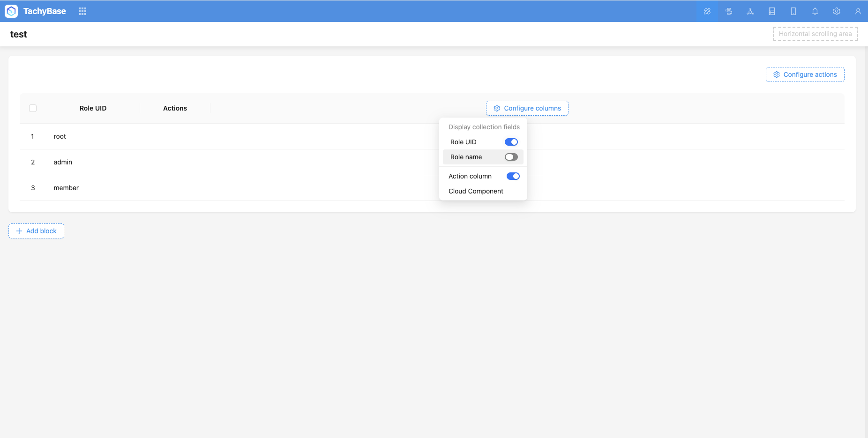This screenshot has height=438, width=868.
Task: Click the TachyBase brand name
Action: 45,11
